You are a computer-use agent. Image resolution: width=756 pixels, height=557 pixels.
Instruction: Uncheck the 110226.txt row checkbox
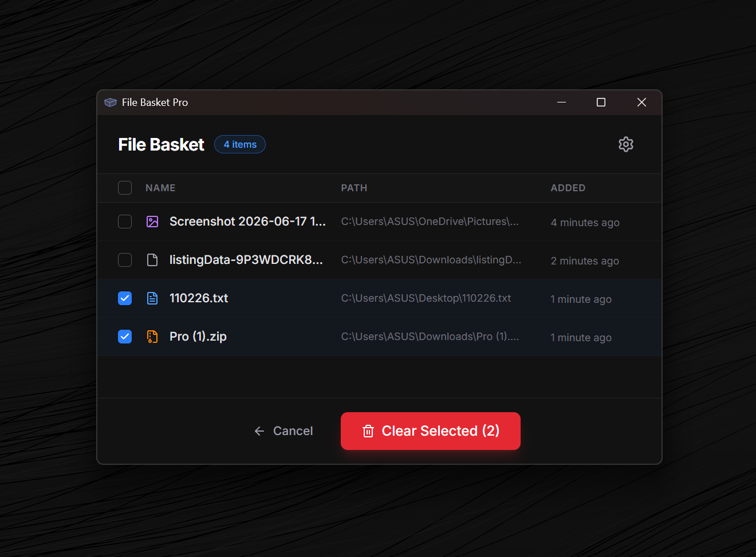pyautogui.click(x=125, y=298)
